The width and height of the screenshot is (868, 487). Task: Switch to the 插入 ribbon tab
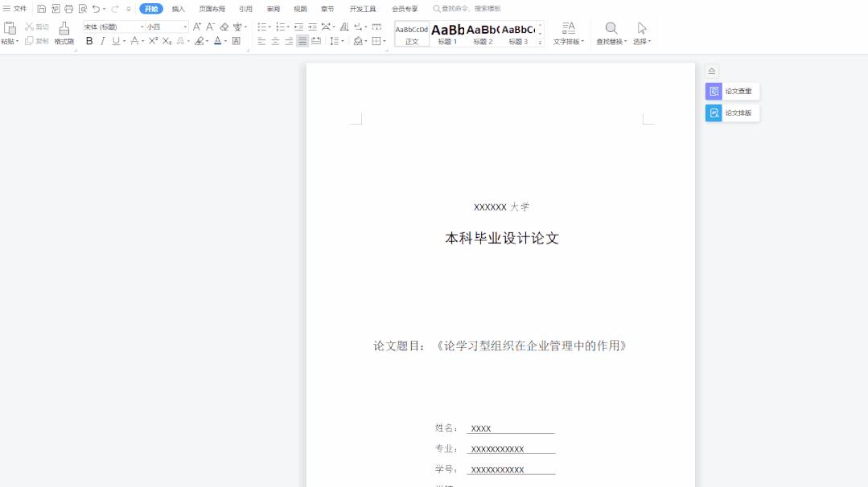tap(179, 8)
